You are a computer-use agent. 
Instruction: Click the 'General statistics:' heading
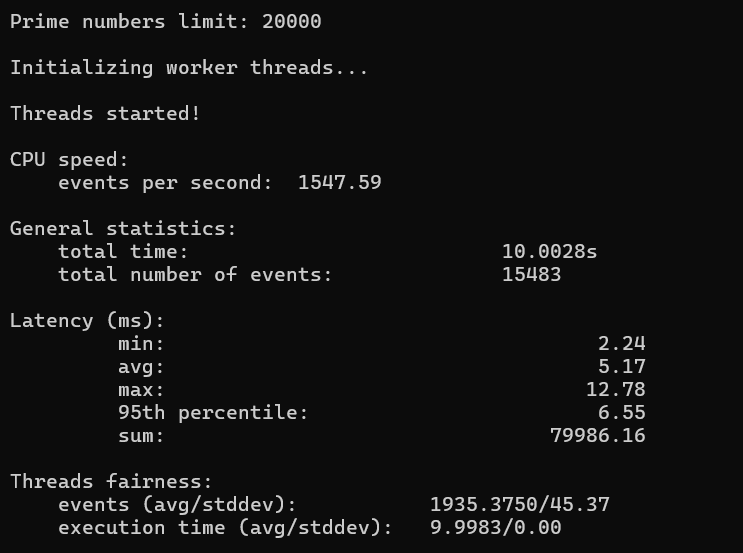[x=123, y=229]
